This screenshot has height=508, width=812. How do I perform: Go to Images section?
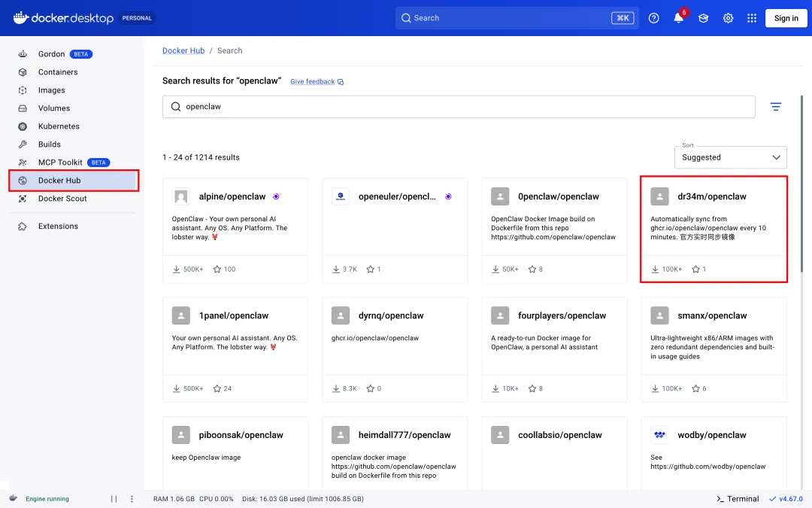point(72,90)
